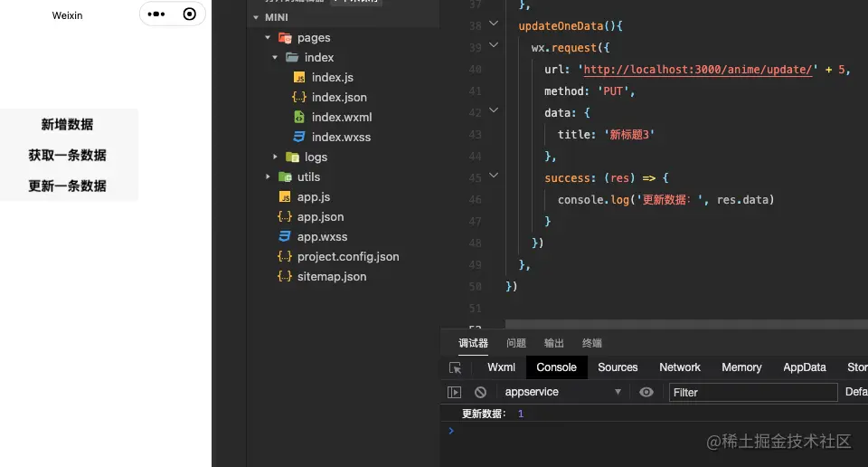
Task: Open the Memory devtools tab
Action: click(741, 367)
